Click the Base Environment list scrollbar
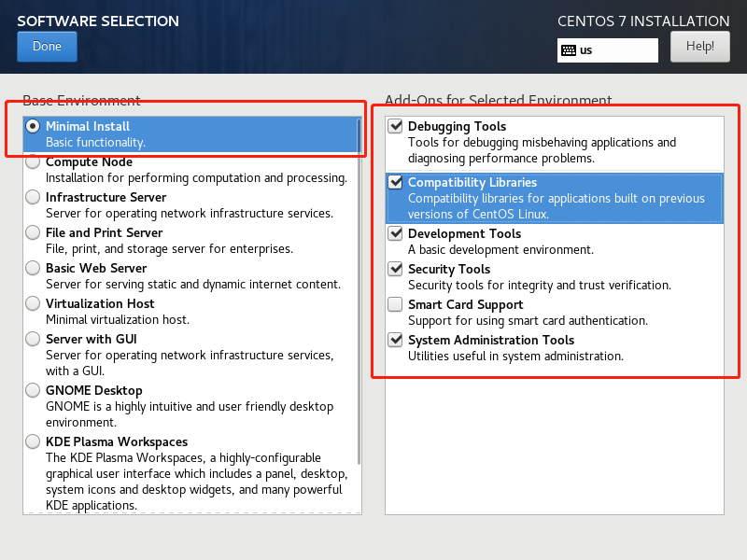747x560 pixels. tap(359, 291)
